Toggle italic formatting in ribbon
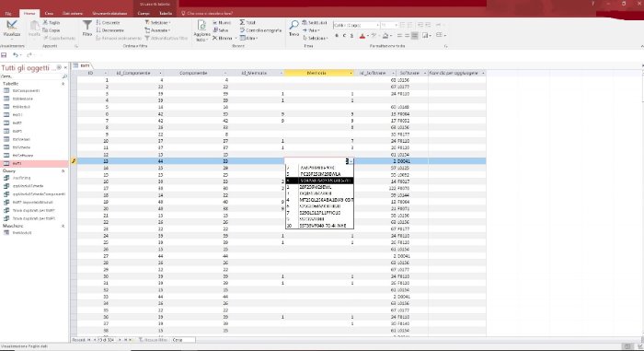Screen dimensions: 644x351 [x=344, y=36]
